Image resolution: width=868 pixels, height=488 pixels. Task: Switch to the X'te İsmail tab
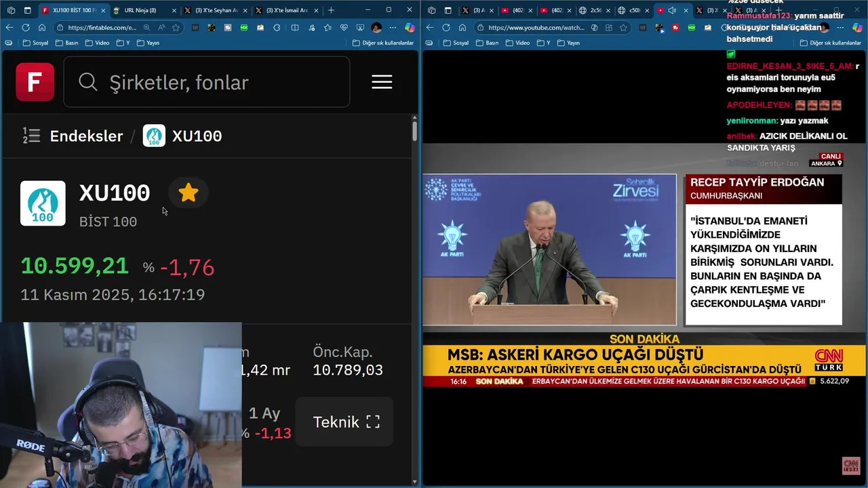tap(287, 10)
